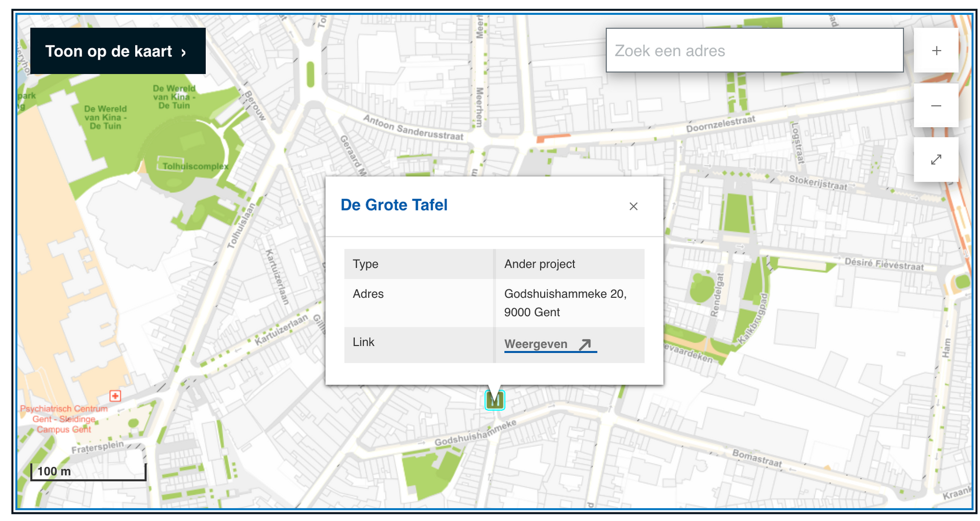
Task: Click the Type row label
Action: pyautogui.click(x=365, y=264)
